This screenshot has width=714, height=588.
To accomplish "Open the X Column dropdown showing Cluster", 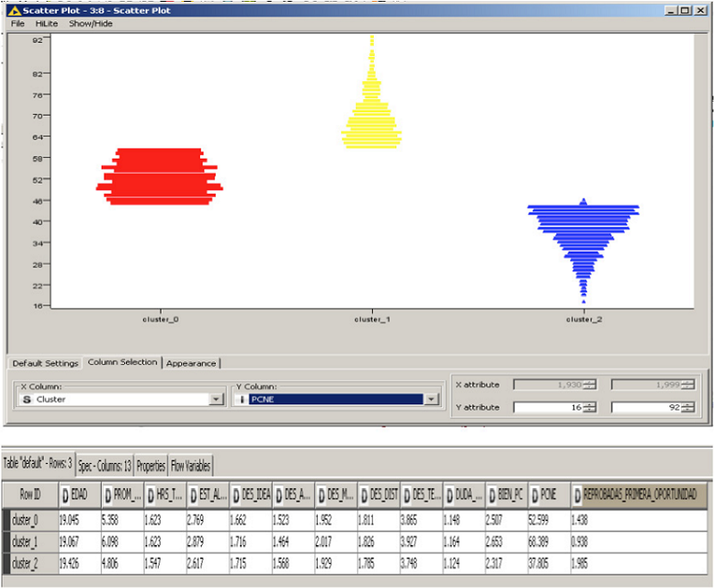I will pos(216,400).
